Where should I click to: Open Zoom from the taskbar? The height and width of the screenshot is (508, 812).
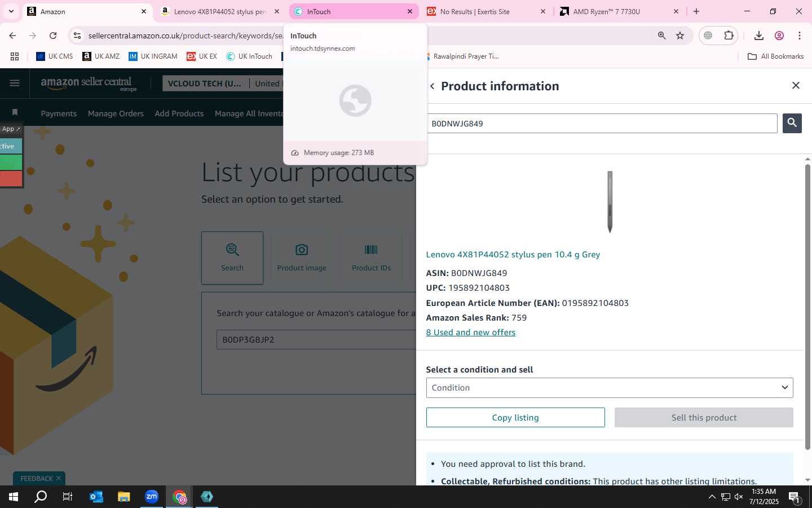152,497
